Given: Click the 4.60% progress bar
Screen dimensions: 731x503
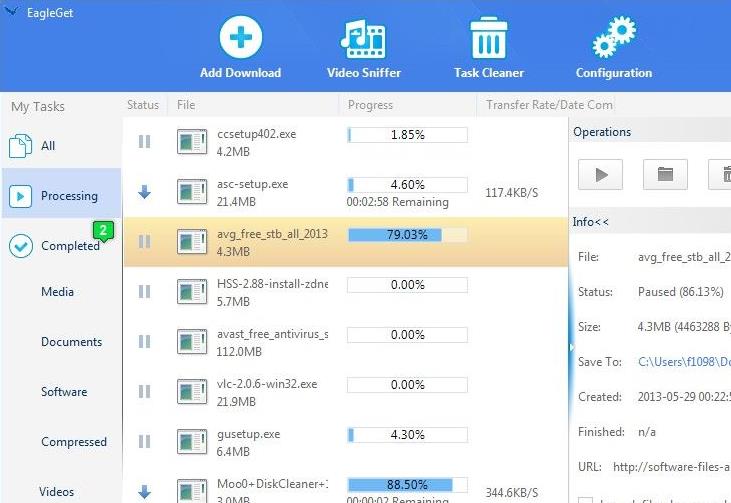Looking at the screenshot, I should [x=407, y=185].
